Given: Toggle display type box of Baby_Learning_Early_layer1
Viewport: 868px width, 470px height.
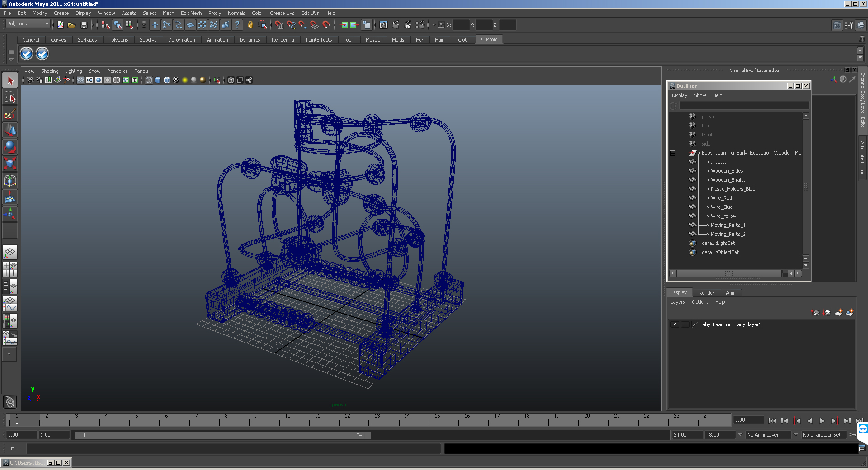Looking at the screenshot, I should [x=685, y=324].
